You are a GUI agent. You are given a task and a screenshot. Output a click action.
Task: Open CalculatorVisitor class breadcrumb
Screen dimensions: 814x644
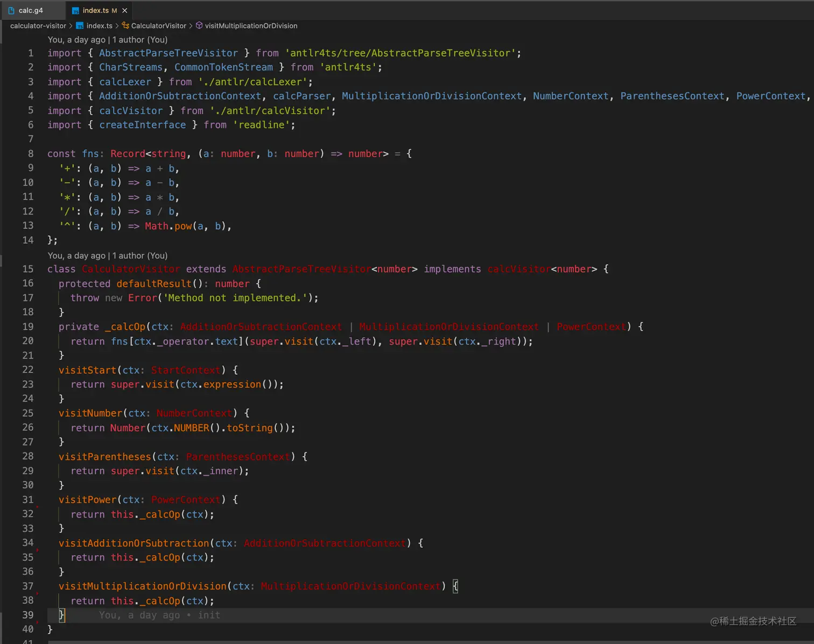pyautogui.click(x=159, y=26)
